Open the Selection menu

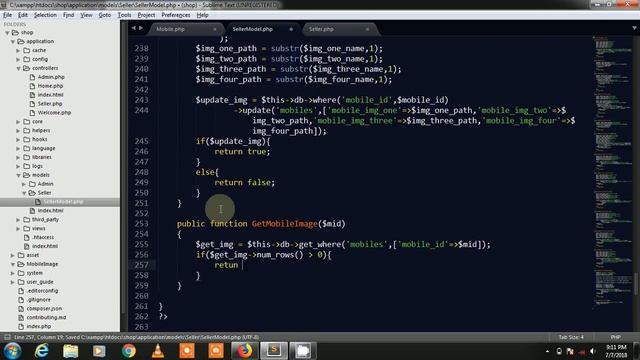tap(45, 15)
